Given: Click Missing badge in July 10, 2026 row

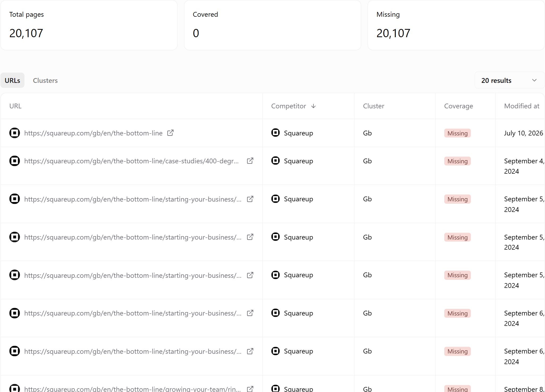Looking at the screenshot, I should click(x=457, y=133).
